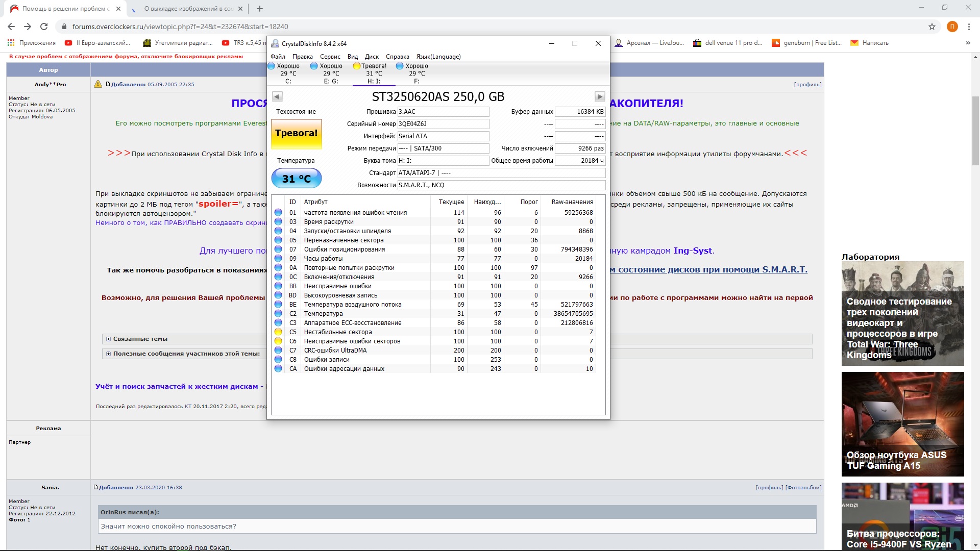Select the yellow Тревога H: I: disk

tap(373, 73)
